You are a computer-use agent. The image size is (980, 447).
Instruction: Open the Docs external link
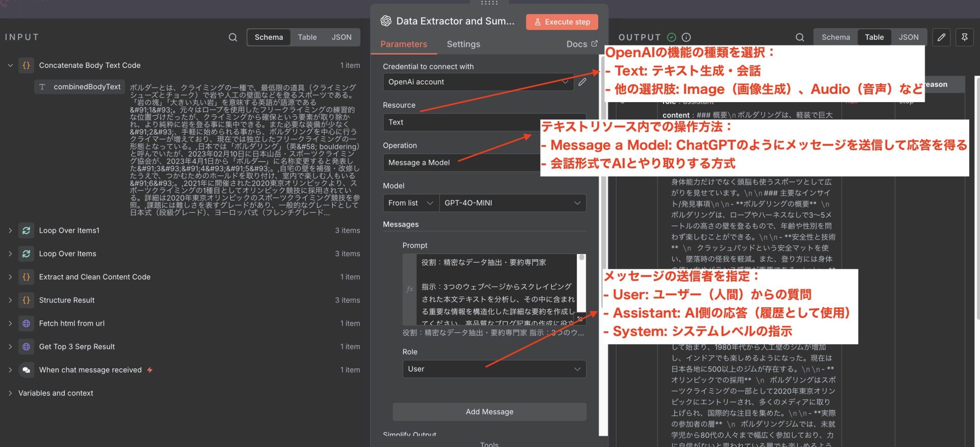[x=582, y=44]
